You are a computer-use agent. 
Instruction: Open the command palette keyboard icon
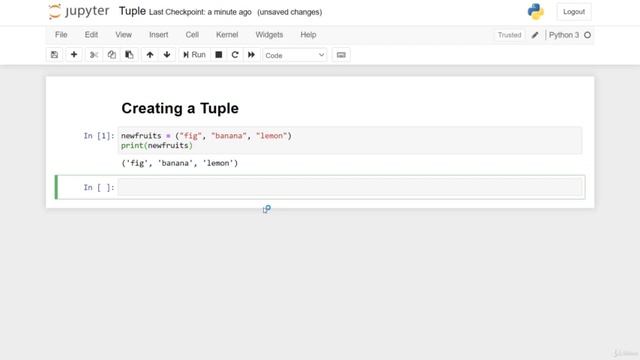click(x=341, y=55)
